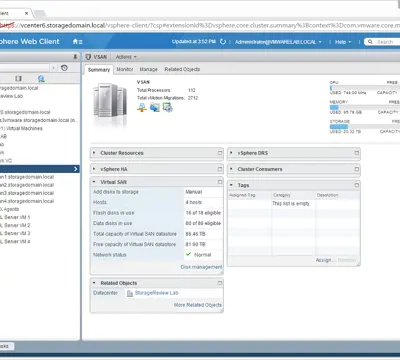Expand the vSphere DRS section
Screen dimensions: 400x360
click(231, 153)
